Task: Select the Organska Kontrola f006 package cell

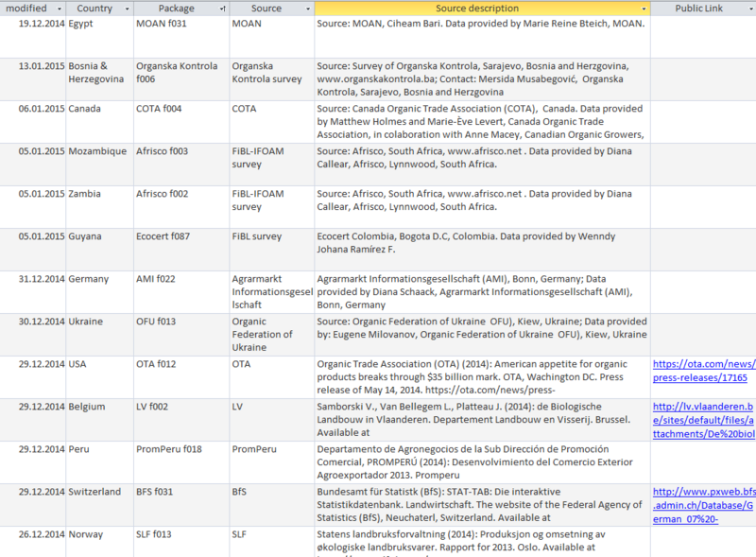Action: point(181,79)
